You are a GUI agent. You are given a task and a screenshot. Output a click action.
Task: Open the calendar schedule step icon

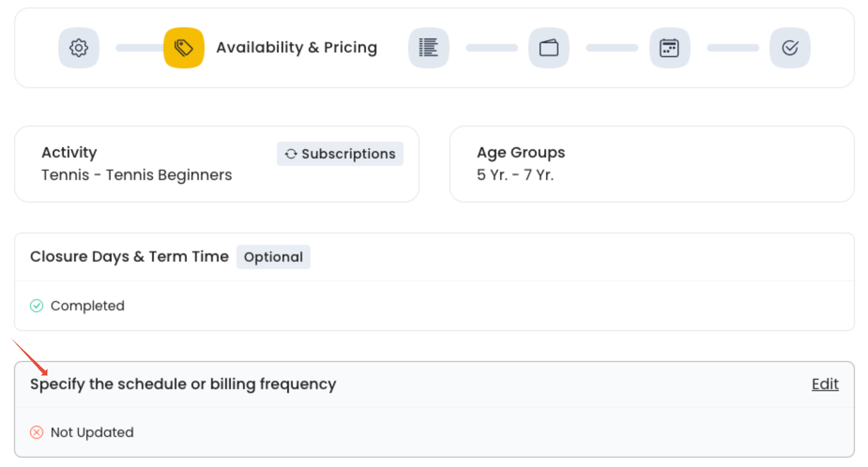click(x=669, y=48)
